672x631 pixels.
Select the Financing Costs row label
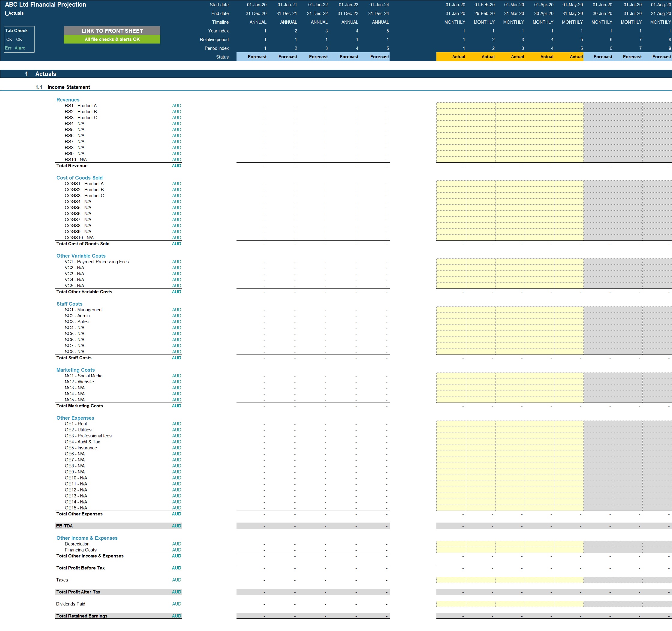(x=80, y=550)
